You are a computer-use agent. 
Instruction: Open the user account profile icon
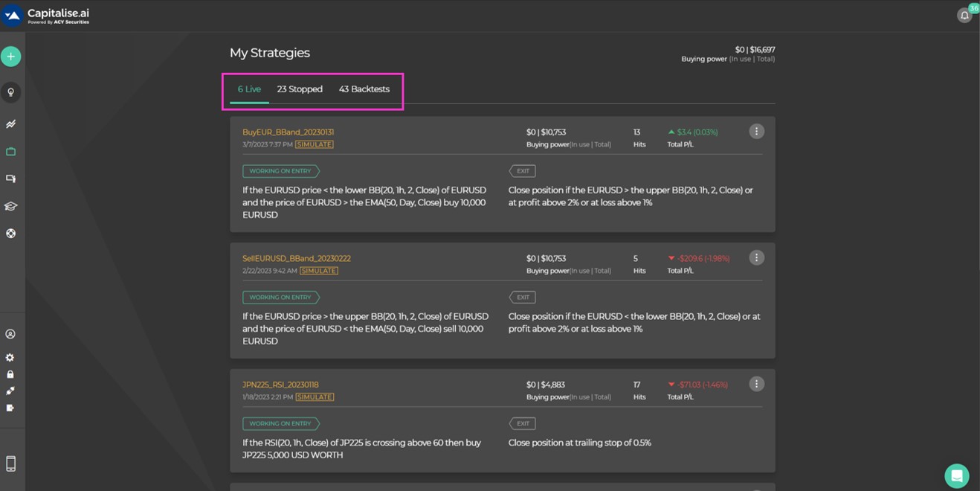[x=10, y=335]
